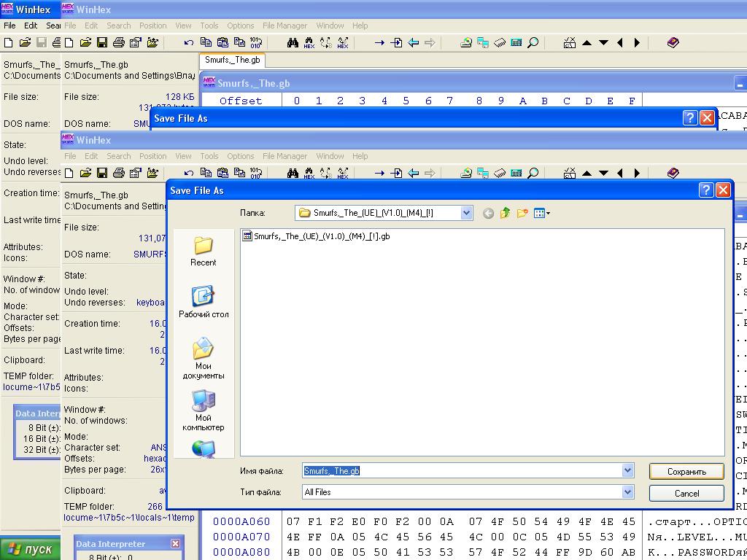Viewport: 747px width, 560px height.
Task: Click Find Text binoculars in top toolbar
Action: pyautogui.click(x=293, y=43)
